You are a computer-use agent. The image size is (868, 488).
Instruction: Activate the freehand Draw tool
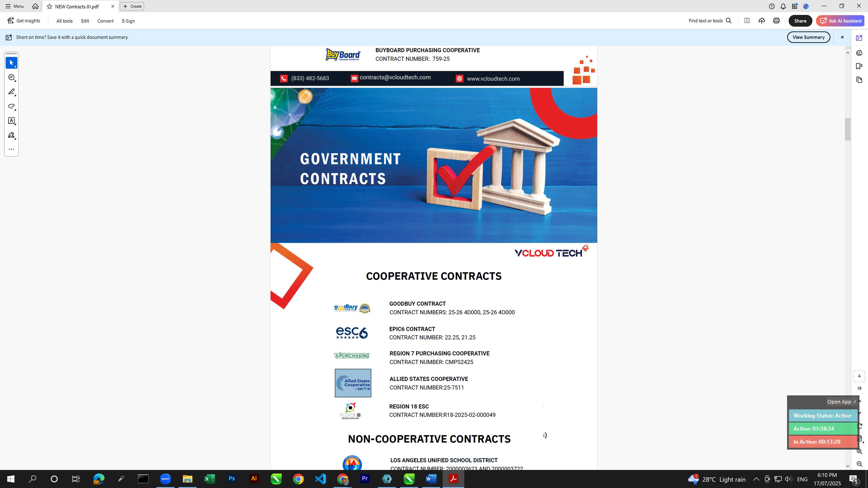tap(12, 106)
